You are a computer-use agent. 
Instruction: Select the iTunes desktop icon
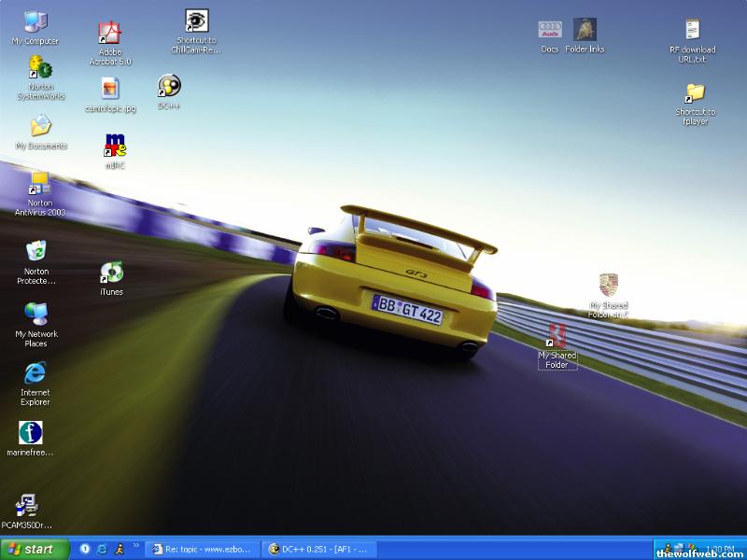pos(111,273)
